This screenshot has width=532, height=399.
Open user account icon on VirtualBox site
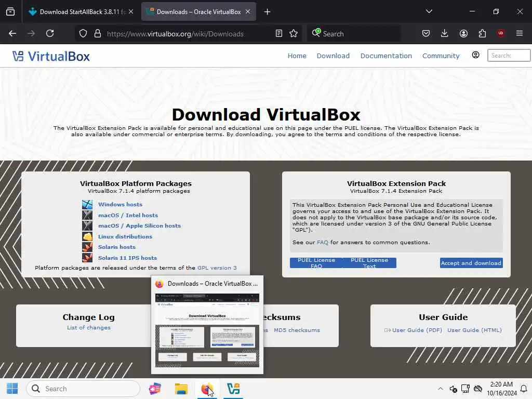pyautogui.click(x=476, y=55)
